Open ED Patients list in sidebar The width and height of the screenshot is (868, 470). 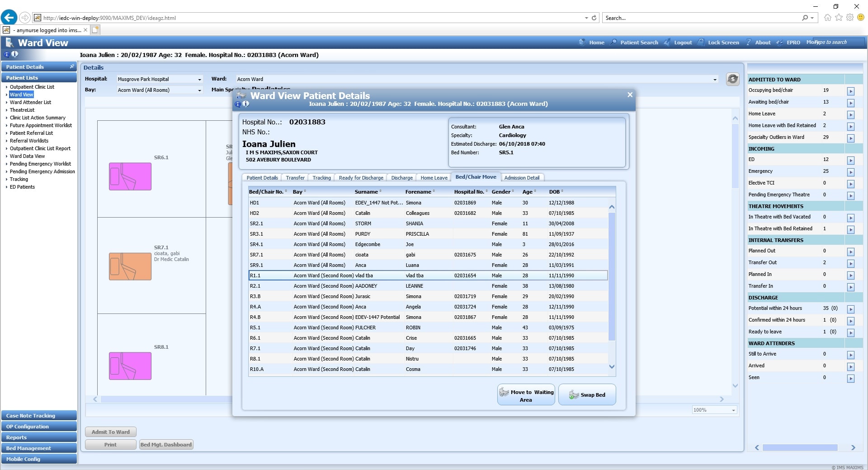[22, 187]
